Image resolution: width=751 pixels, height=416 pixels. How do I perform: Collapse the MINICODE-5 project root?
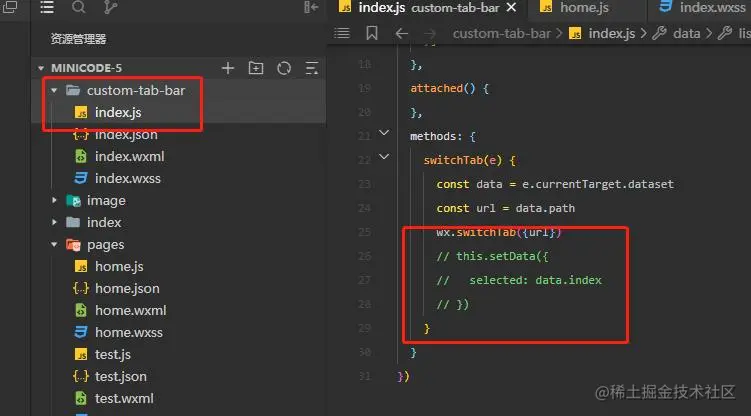[x=41, y=68]
